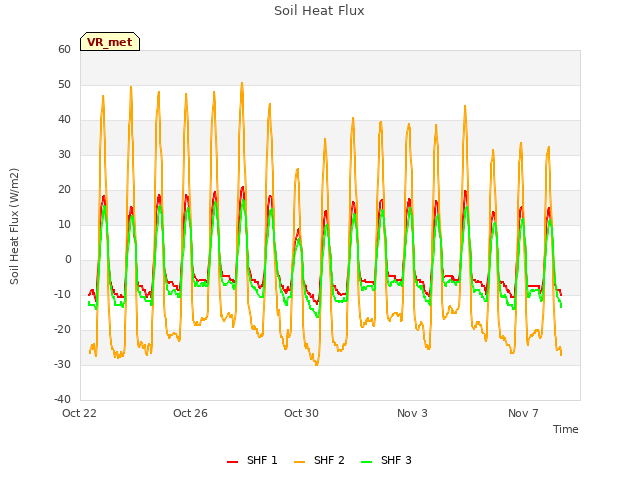Viewport: 640px width, 480px height.
Task: Toggle the SHF 3 legend entry
Action: pyautogui.click(x=387, y=460)
